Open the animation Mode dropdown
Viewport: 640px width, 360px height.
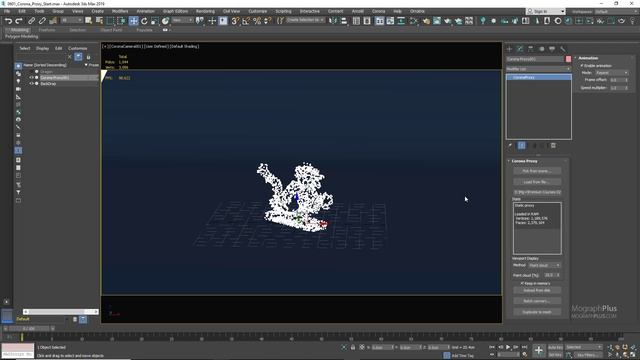(x=612, y=73)
